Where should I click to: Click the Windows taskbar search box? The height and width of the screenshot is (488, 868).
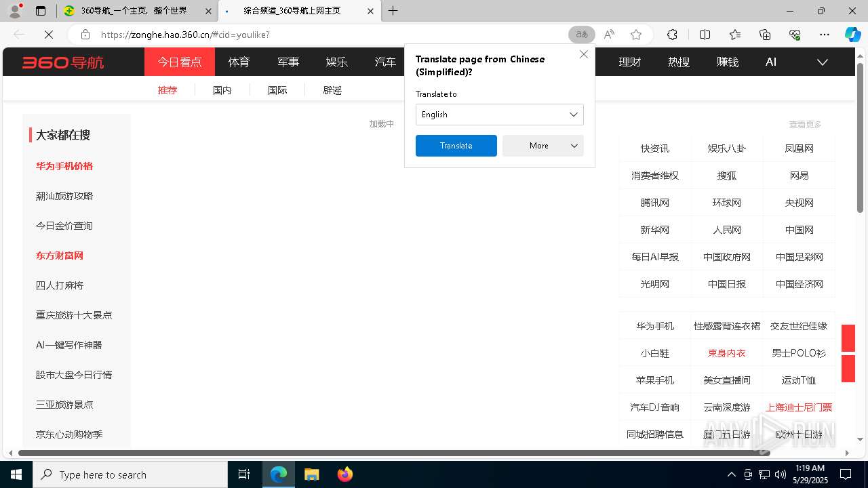pyautogui.click(x=130, y=474)
